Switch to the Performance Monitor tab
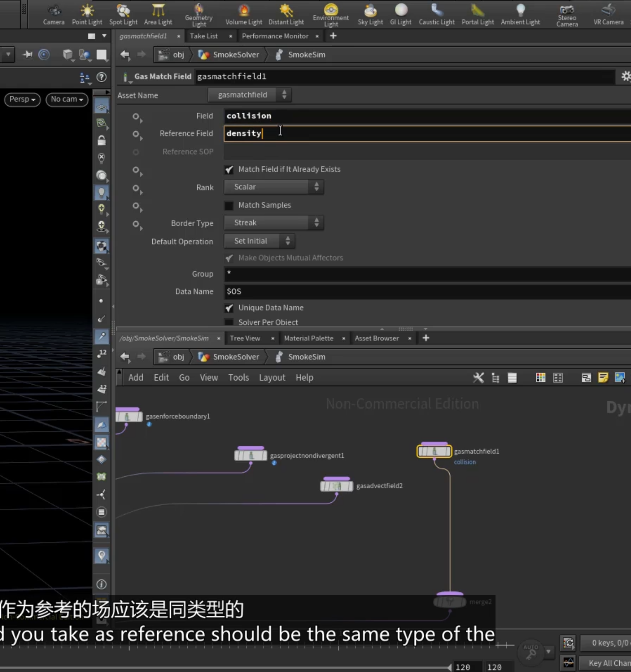 coord(275,36)
